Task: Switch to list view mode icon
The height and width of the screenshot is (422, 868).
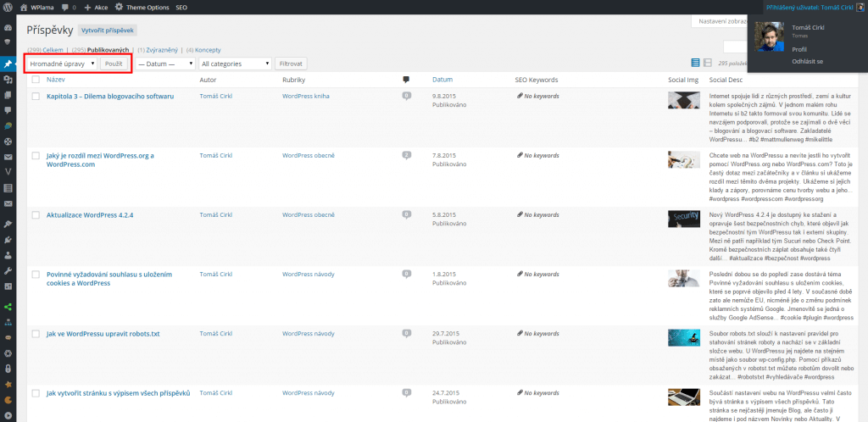Action: coord(695,63)
